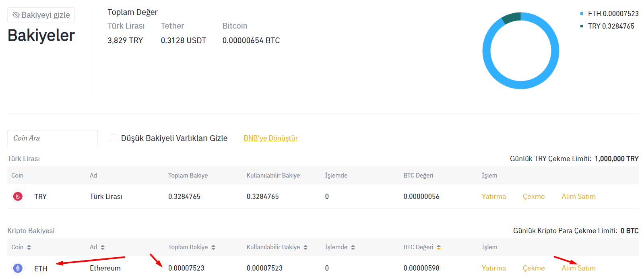Click the Bakiyeyi gizle hide-balance button

tap(41, 15)
